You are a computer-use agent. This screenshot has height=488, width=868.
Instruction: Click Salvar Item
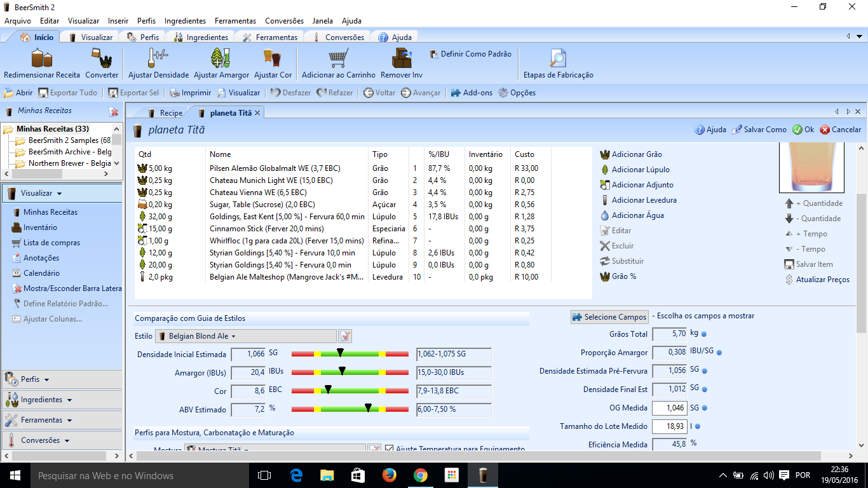(810, 264)
